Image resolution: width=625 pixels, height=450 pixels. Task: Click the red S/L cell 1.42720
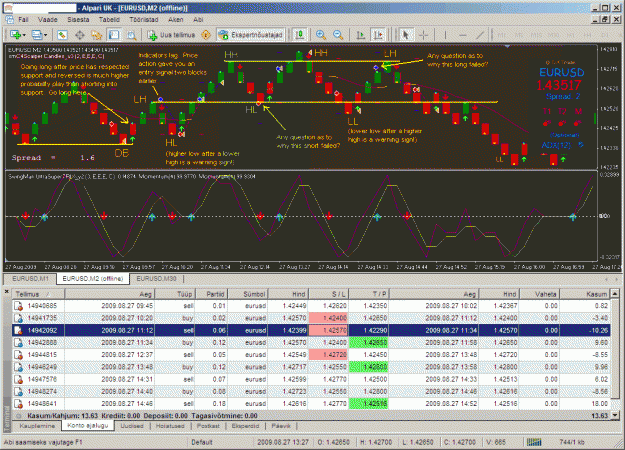point(329,355)
